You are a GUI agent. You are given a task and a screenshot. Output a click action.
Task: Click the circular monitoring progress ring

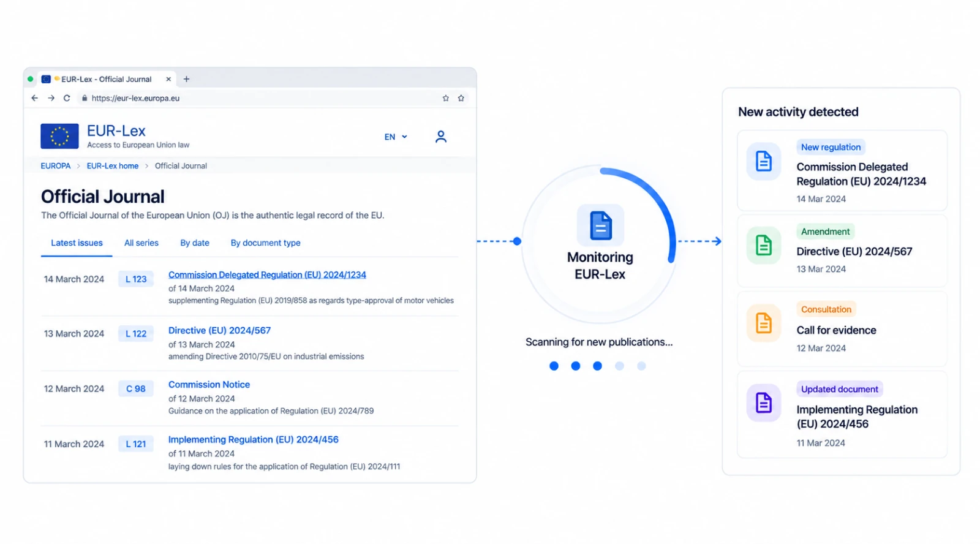click(x=600, y=244)
